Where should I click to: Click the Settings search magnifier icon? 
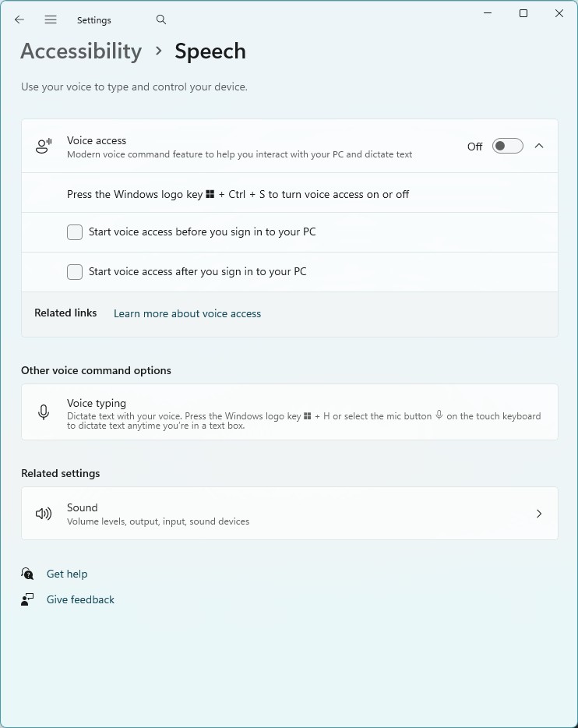coord(161,19)
